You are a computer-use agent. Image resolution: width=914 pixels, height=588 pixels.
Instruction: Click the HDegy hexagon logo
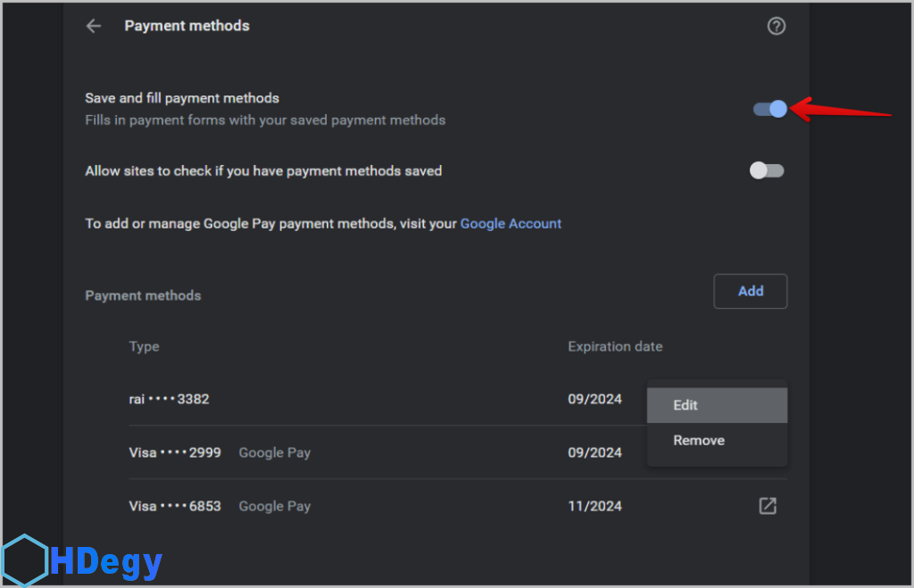[24, 560]
